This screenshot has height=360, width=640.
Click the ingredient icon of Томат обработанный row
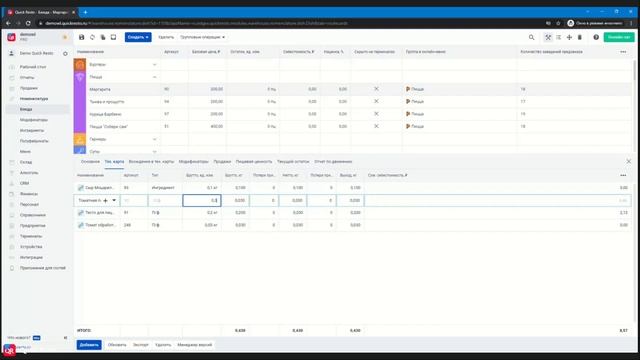(81, 225)
